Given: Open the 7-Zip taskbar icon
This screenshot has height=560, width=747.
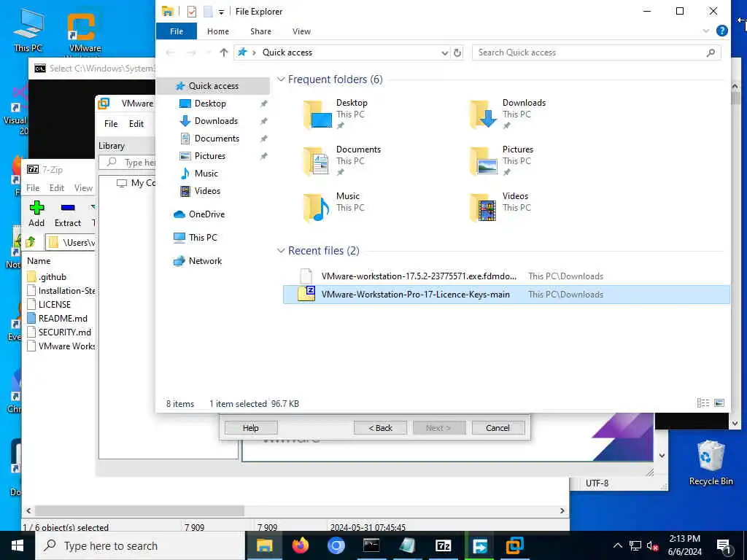Looking at the screenshot, I should click(x=443, y=545).
